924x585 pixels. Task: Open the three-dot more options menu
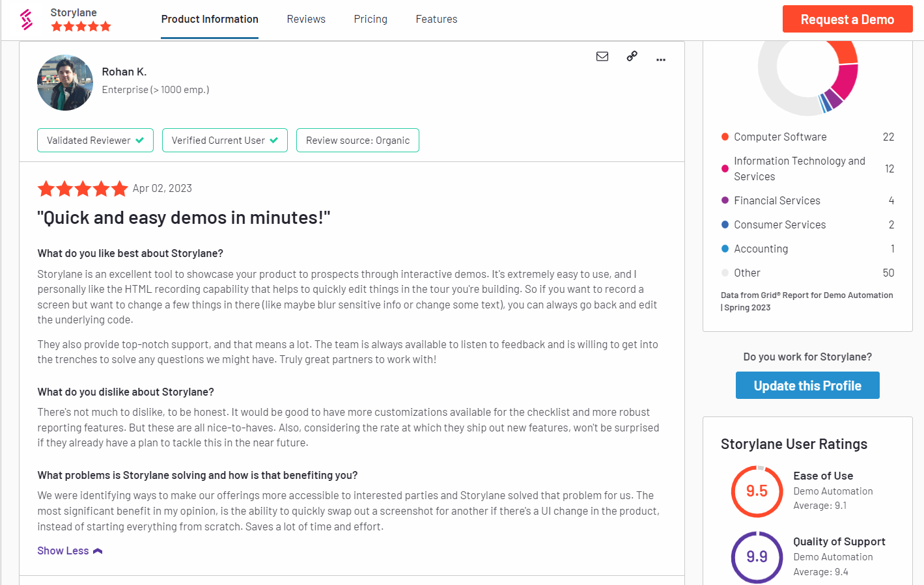click(661, 59)
